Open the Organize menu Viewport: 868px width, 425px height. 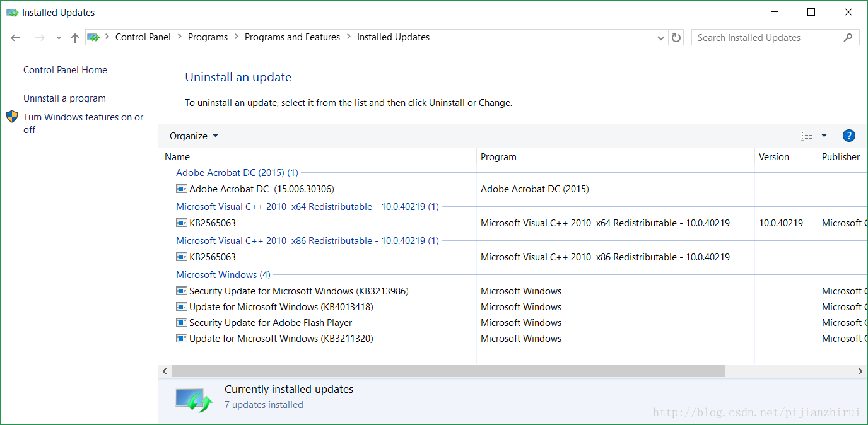tap(194, 136)
